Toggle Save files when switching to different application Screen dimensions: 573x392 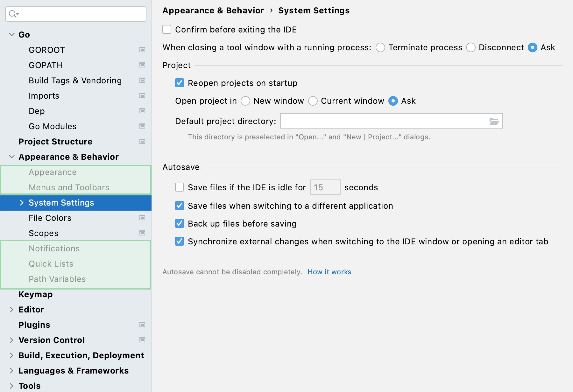pos(180,206)
